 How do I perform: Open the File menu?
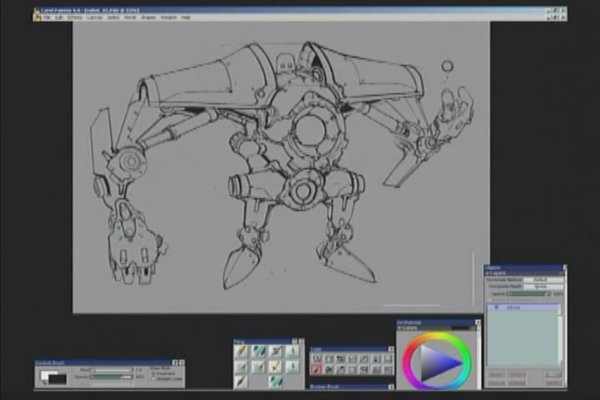(47, 18)
